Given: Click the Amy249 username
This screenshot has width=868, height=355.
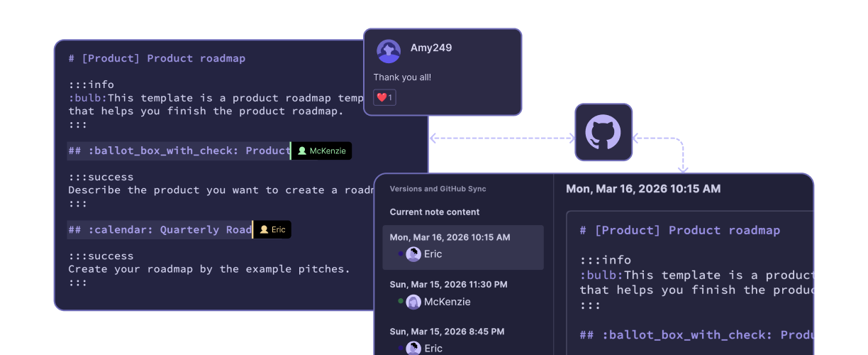Looking at the screenshot, I should [431, 48].
